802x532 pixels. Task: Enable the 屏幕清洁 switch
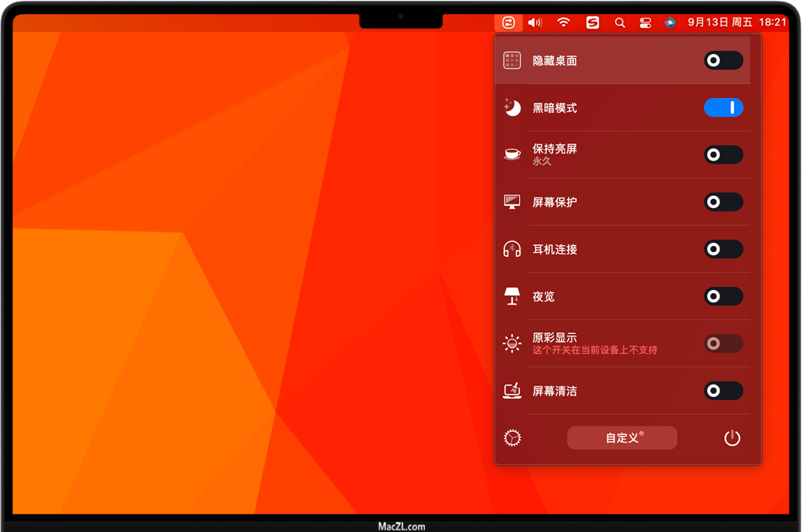[723, 390]
